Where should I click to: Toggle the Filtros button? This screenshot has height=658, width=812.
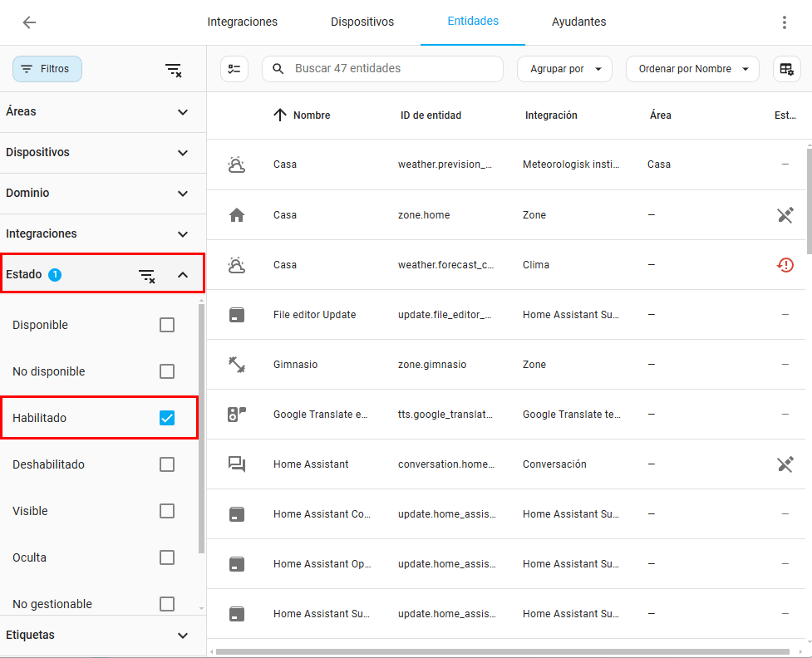pyautogui.click(x=47, y=69)
